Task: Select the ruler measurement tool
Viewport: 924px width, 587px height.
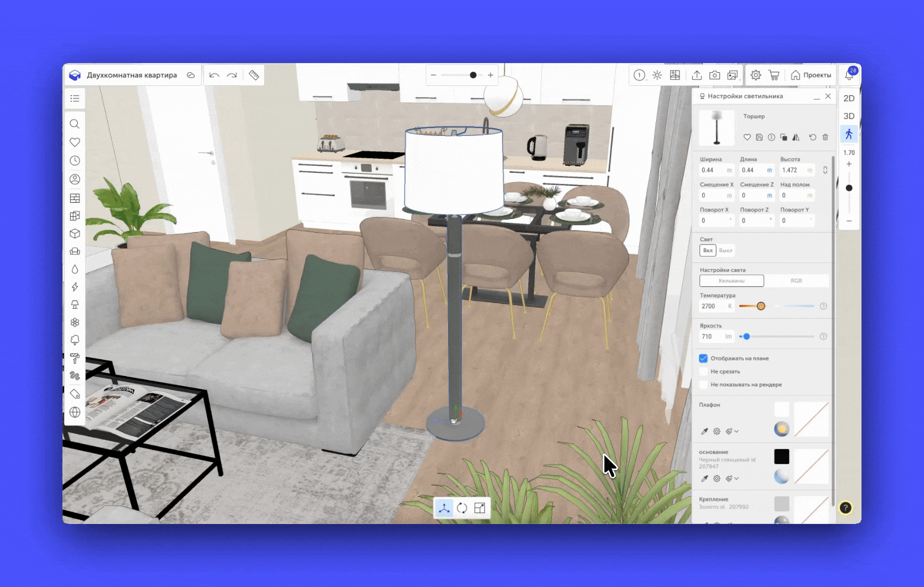Action: 254,75
